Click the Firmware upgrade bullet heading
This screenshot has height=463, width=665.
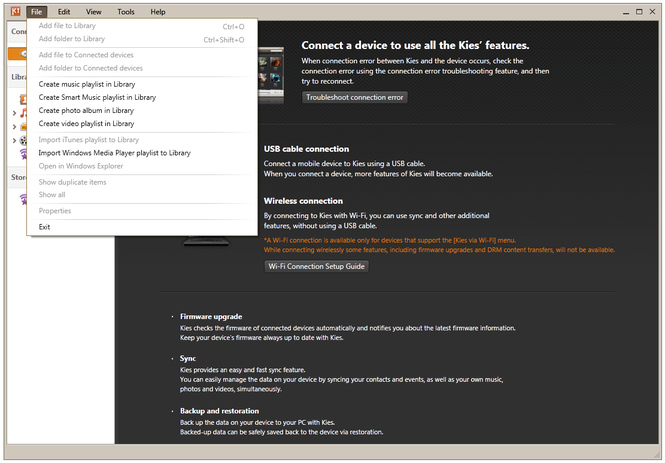(x=211, y=317)
